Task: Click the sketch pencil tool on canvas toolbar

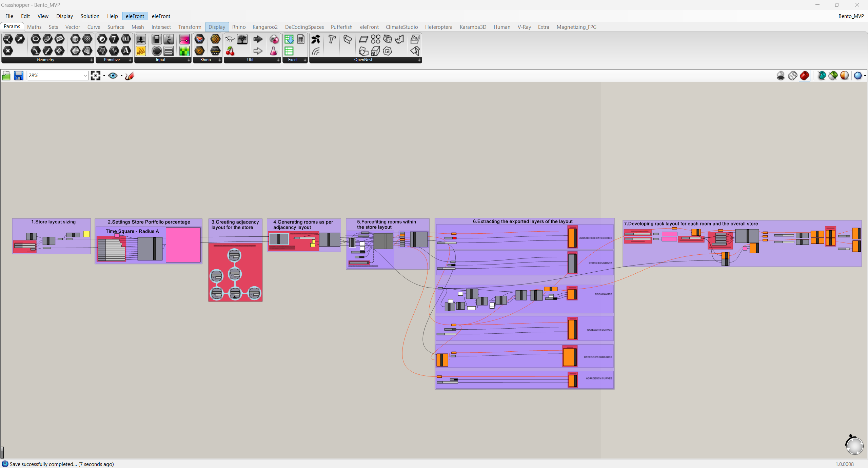Action: click(x=130, y=76)
